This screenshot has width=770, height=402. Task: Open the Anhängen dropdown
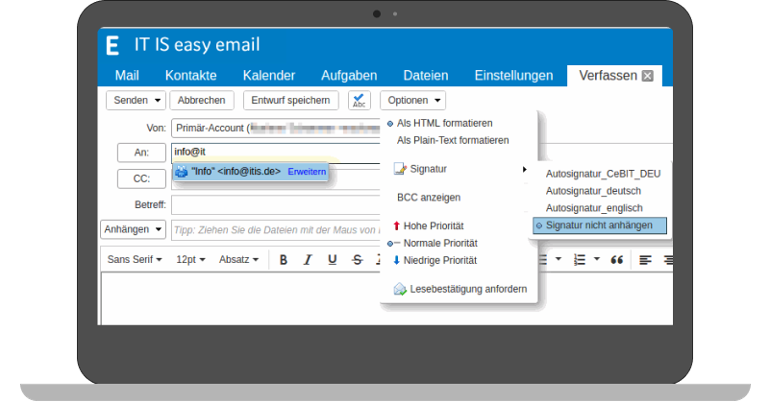[133, 229]
